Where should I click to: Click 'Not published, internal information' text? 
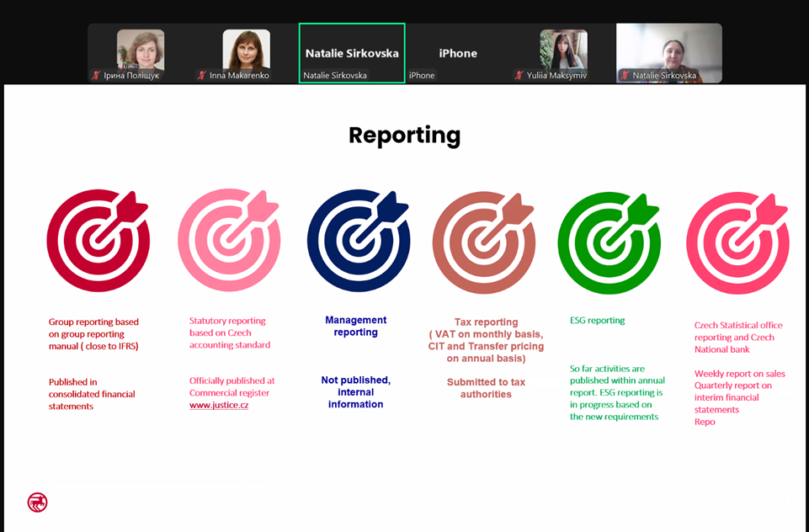click(x=355, y=392)
